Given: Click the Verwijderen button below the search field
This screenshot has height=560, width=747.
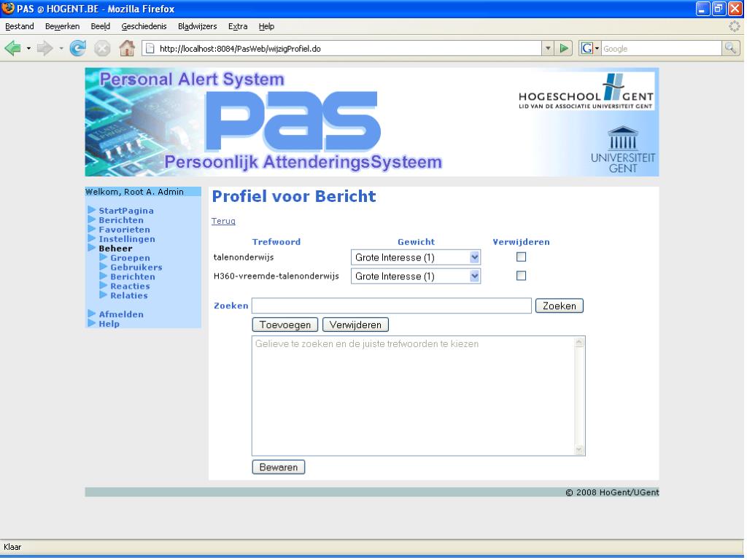Looking at the screenshot, I should [x=355, y=324].
